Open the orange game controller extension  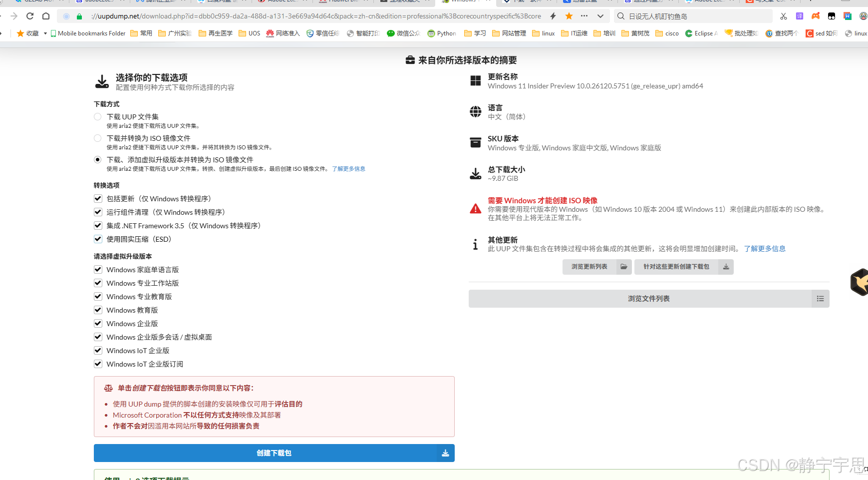tap(816, 16)
